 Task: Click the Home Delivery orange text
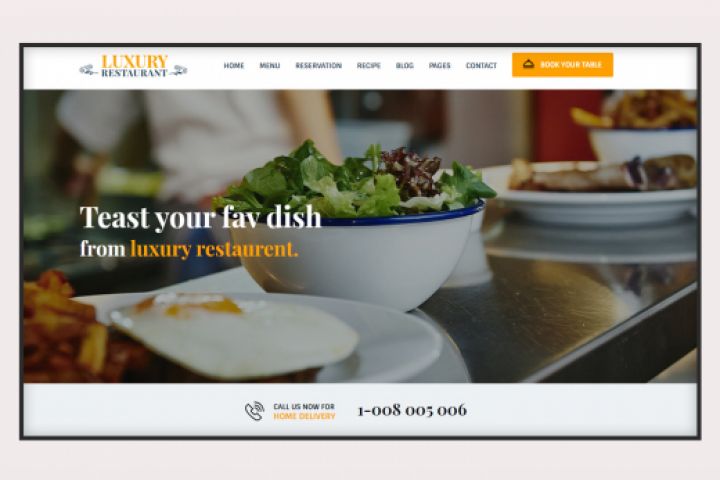pos(304,416)
